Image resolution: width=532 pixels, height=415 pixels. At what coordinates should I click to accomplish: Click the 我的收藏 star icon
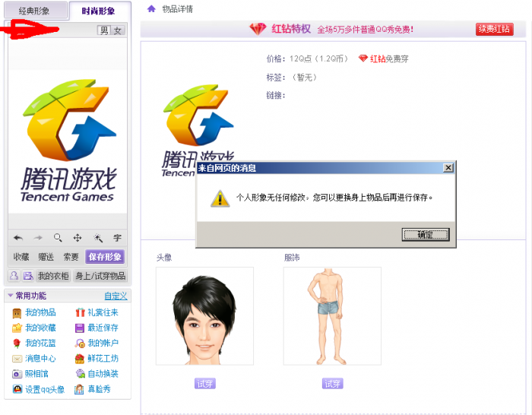click(17, 328)
